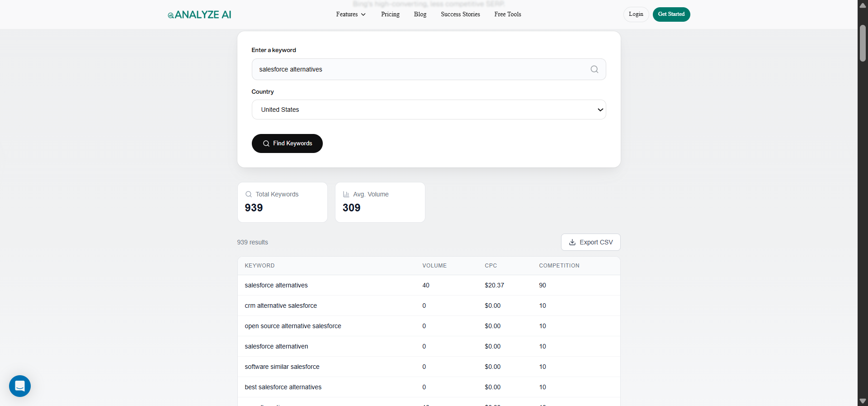Select 'best salesforce alternatives' keyword
The width and height of the screenshot is (868, 406).
pyautogui.click(x=283, y=387)
